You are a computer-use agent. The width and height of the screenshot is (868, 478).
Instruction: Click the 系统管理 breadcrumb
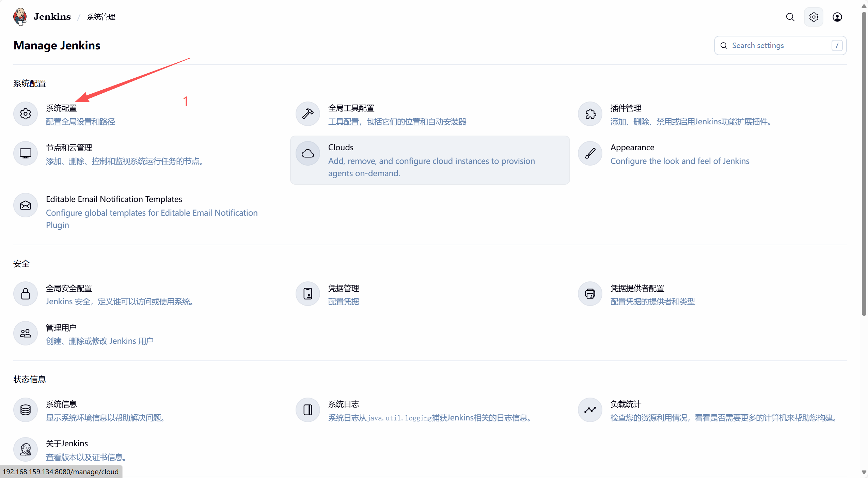click(x=101, y=17)
